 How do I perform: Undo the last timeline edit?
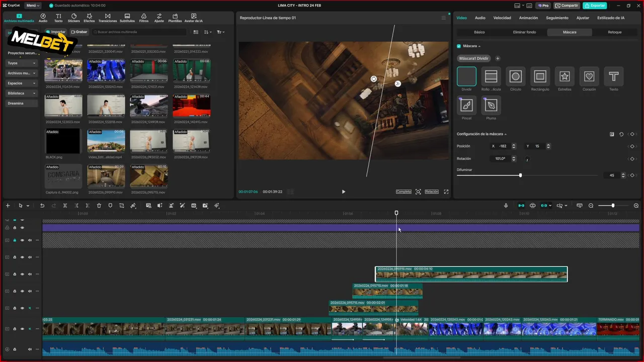tap(42, 206)
